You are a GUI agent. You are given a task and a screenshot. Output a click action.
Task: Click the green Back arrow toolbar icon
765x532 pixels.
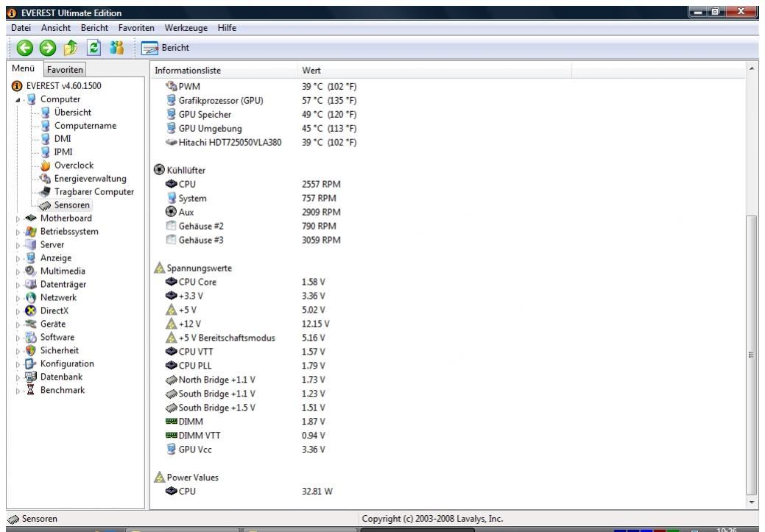point(25,48)
